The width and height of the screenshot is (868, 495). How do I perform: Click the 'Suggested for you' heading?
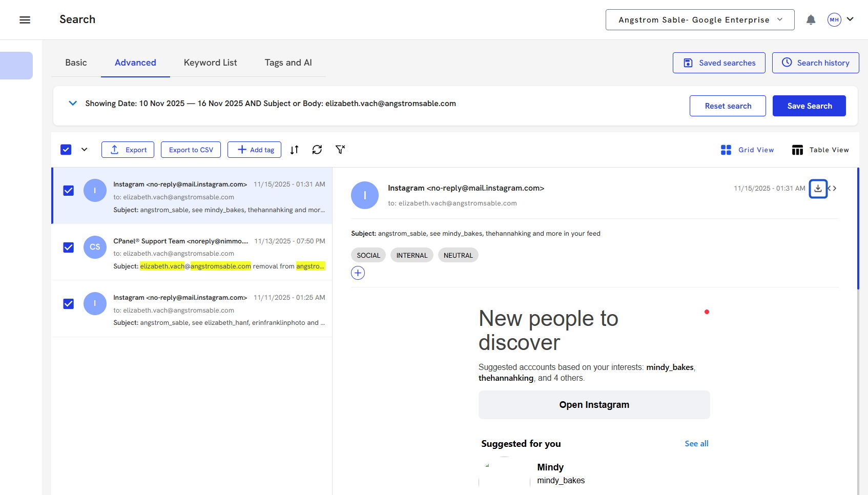tap(521, 444)
